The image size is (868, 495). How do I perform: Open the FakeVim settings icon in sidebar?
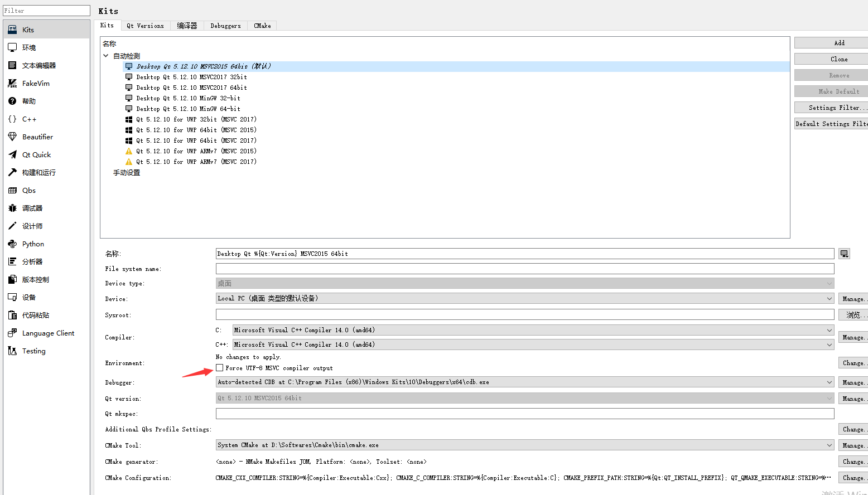point(12,84)
